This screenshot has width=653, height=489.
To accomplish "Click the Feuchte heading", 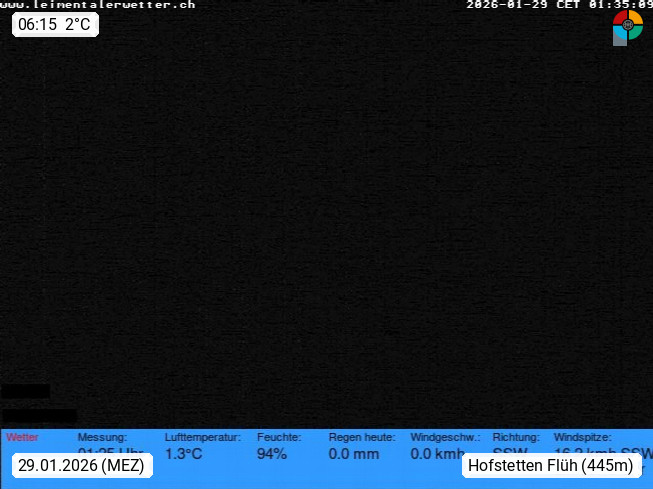I will click(x=279, y=437).
